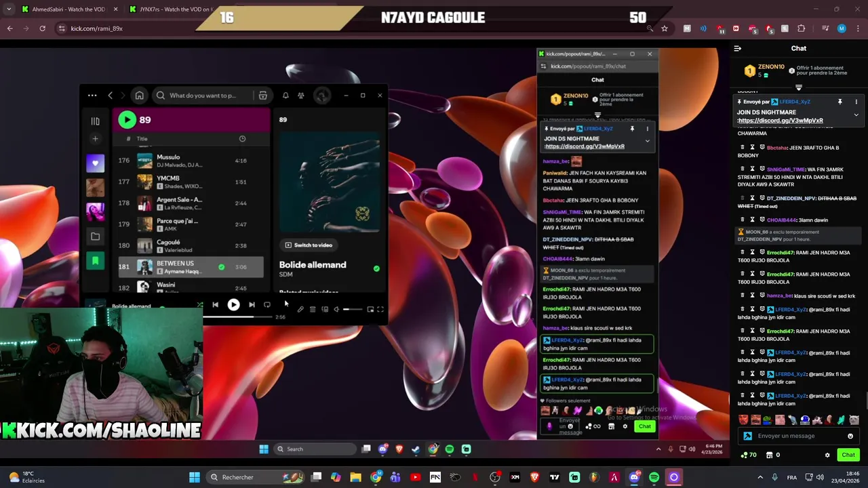
Task: Open Windows Start menu on taskbar
Action: (x=195, y=477)
